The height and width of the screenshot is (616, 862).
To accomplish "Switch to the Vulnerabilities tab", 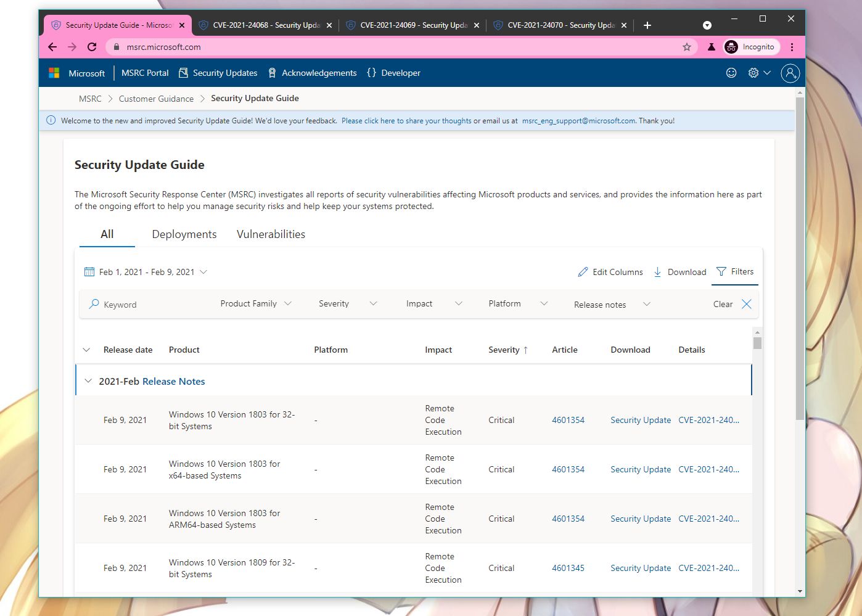I will click(271, 234).
